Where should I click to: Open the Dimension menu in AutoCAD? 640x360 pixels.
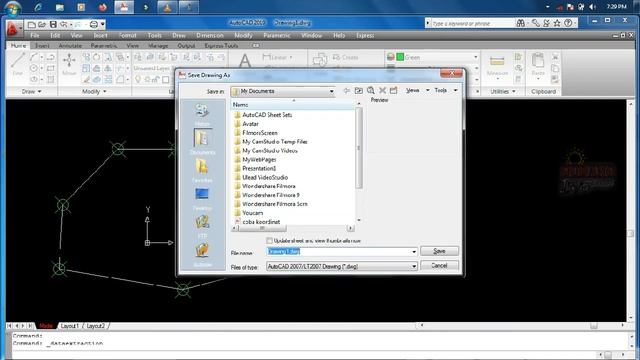pyautogui.click(x=210, y=36)
